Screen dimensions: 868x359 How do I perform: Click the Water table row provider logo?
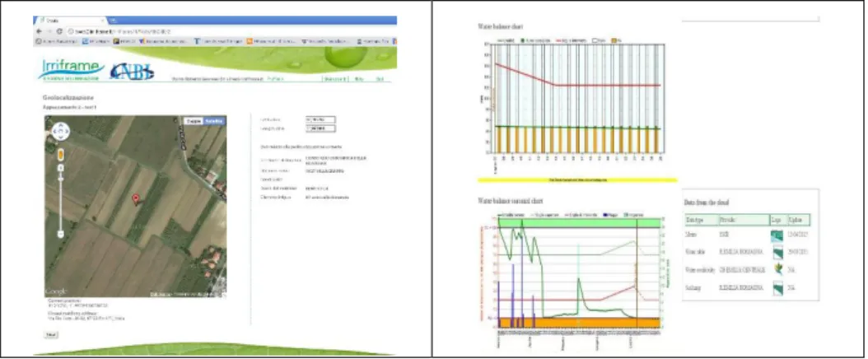(x=777, y=253)
